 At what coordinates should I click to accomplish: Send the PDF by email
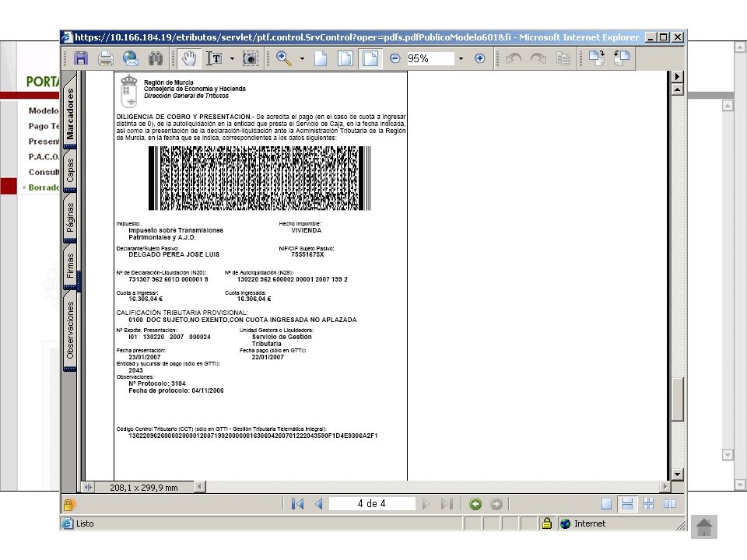(131, 58)
